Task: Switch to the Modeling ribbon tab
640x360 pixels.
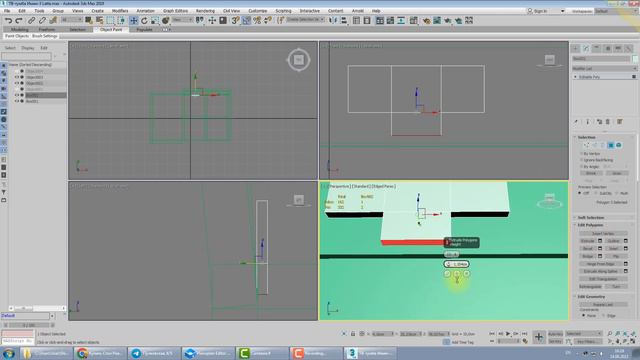Action: (19, 29)
